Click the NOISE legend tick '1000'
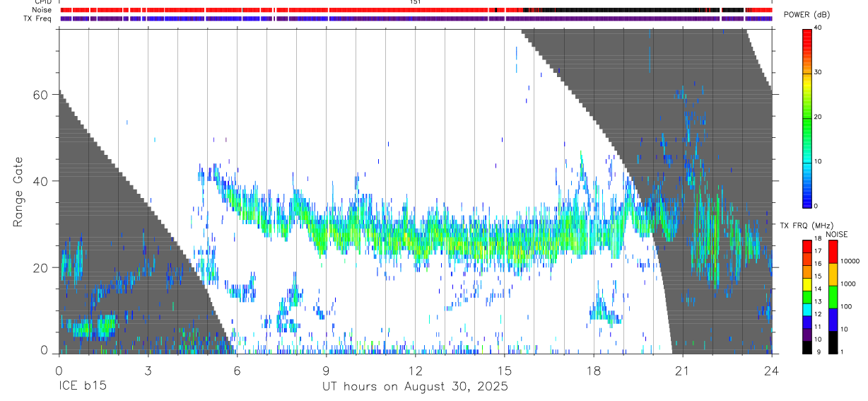Image resolution: width=868 pixels, height=401 pixels. pos(848,284)
